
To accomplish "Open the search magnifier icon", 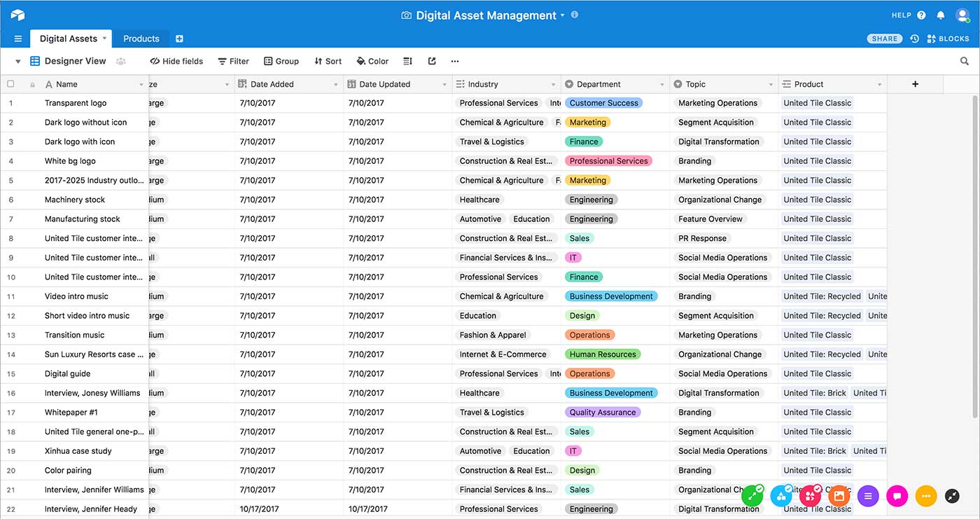I will (x=965, y=62).
